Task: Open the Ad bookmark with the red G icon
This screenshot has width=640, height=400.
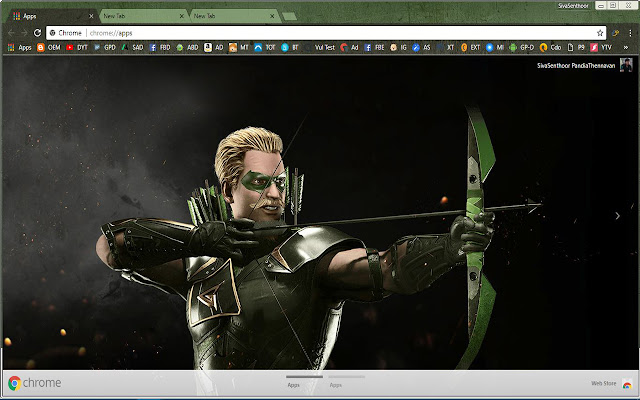Action: click(349, 47)
